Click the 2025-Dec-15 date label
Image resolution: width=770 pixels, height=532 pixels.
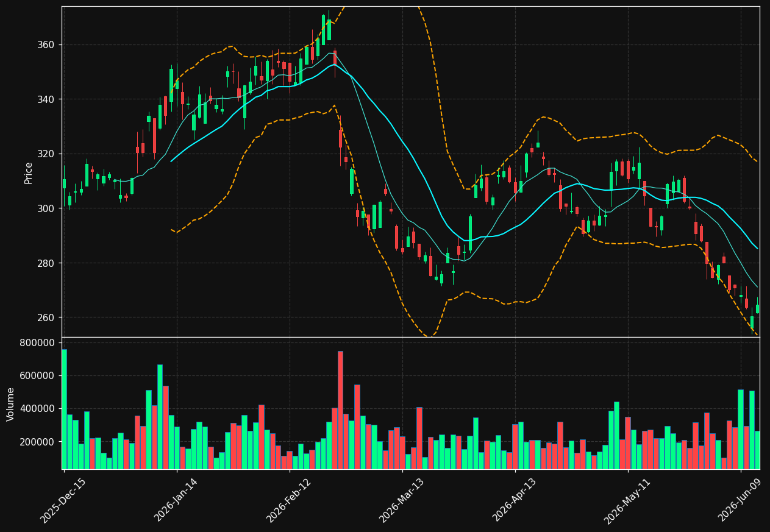coord(63,501)
